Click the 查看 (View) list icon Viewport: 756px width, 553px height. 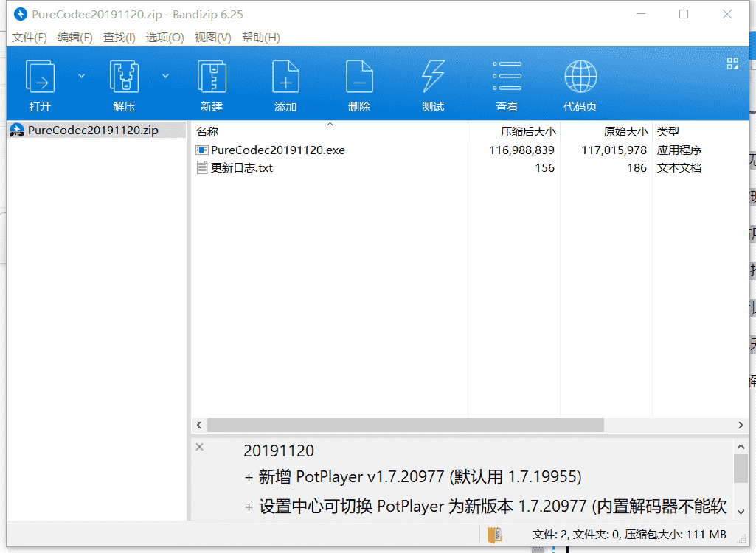pyautogui.click(x=507, y=76)
